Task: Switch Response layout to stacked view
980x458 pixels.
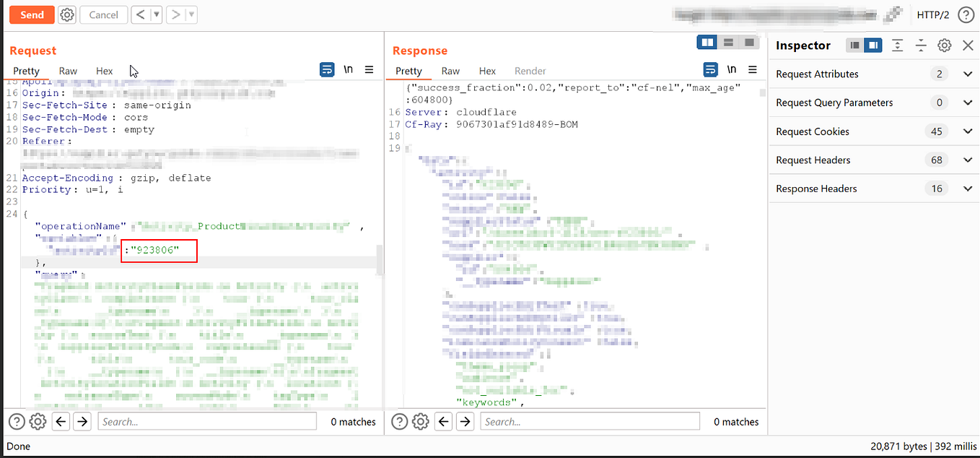Action: coord(728,42)
